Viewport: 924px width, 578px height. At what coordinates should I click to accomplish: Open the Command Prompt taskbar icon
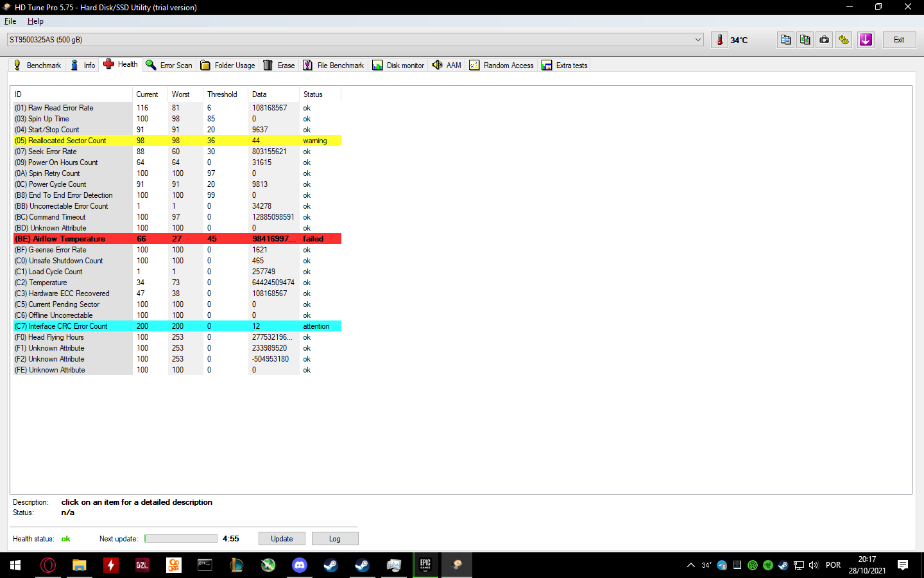point(205,565)
